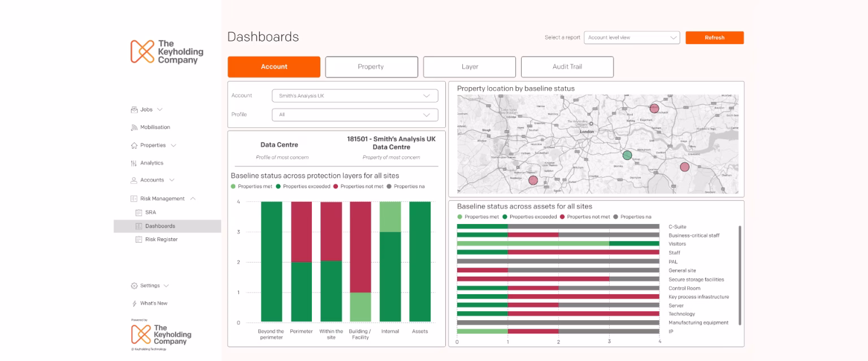868x361 pixels.
Task: Click the Properties house icon
Action: point(134,145)
